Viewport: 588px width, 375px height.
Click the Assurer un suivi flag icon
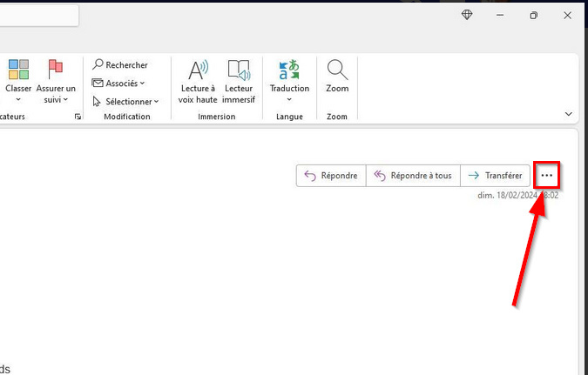pos(56,70)
